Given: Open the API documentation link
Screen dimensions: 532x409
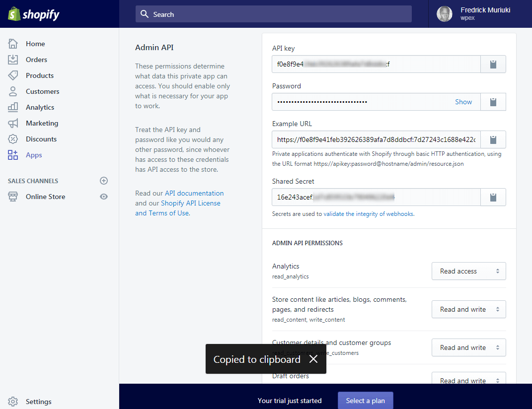Looking at the screenshot, I should (x=194, y=193).
